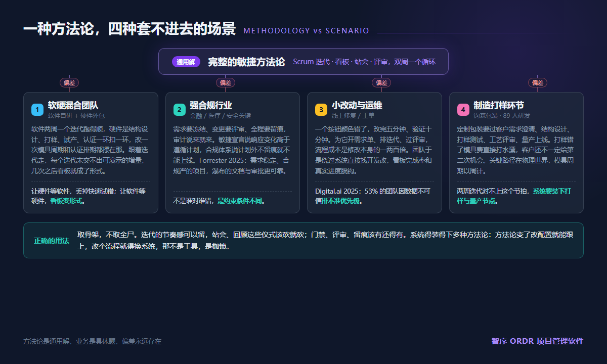Click the 强合规行业 card title
This screenshot has width=607, height=364.
(x=211, y=106)
